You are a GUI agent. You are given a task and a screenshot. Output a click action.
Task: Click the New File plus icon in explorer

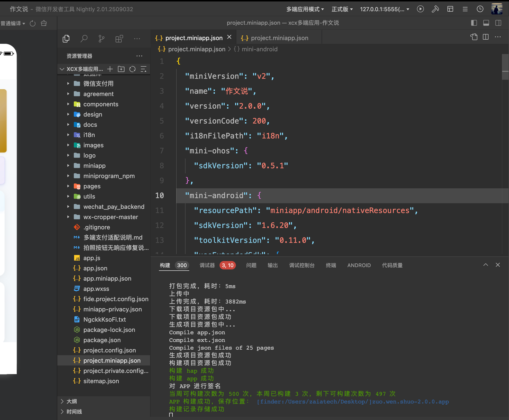pyautogui.click(x=110, y=69)
